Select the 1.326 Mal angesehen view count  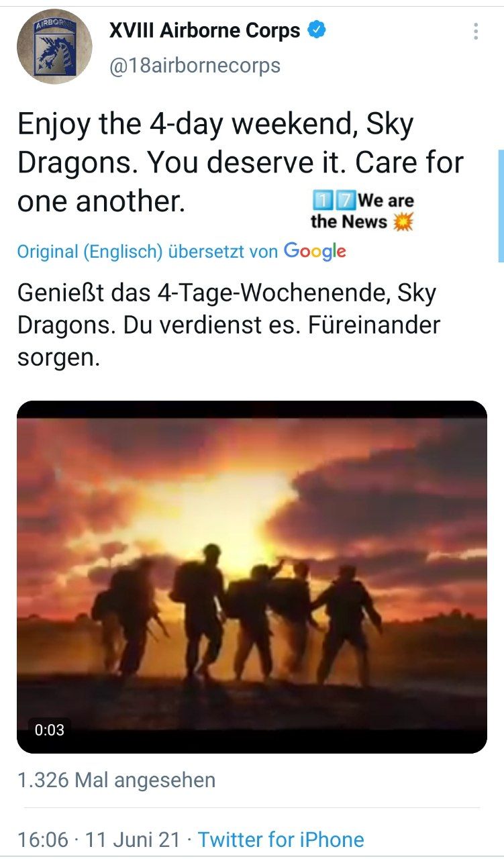116,780
